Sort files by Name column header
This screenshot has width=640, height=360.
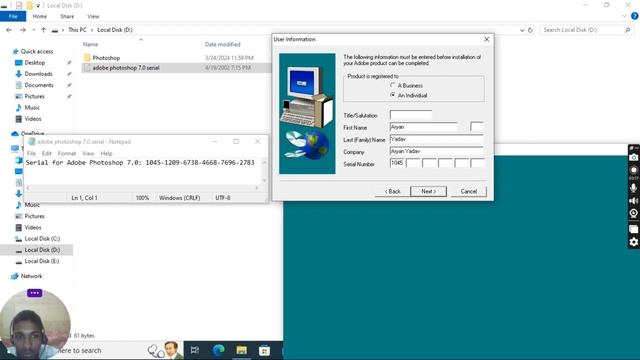click(x=90, y=44)
